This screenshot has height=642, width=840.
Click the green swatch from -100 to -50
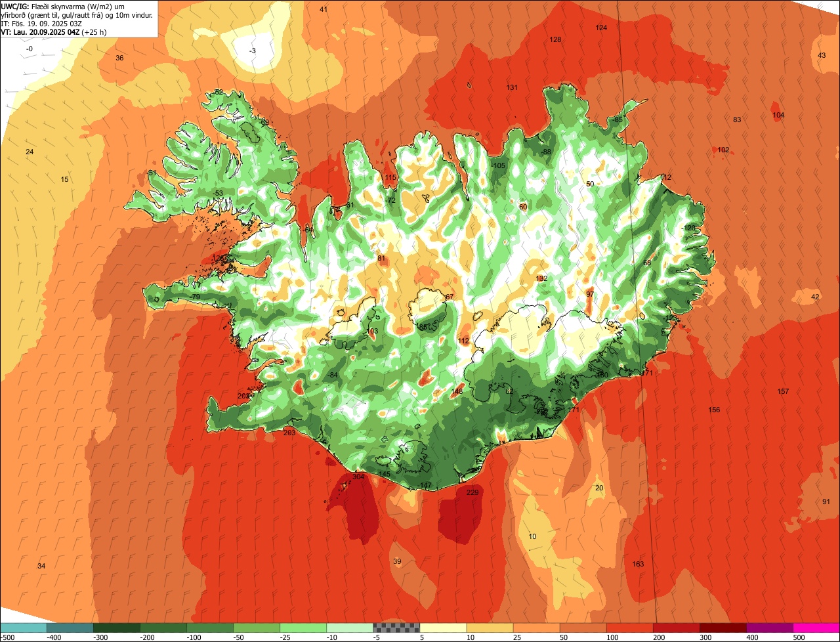click(x=210, y=628)
